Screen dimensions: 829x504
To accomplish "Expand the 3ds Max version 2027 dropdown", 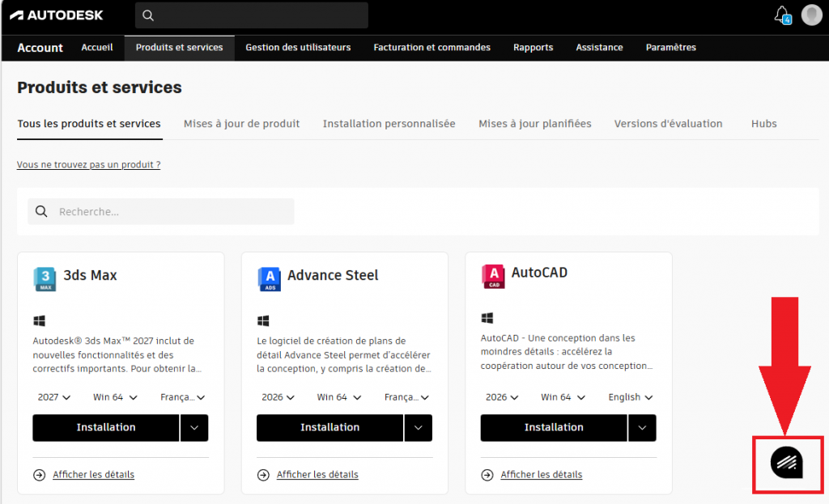I will [54, 397].
